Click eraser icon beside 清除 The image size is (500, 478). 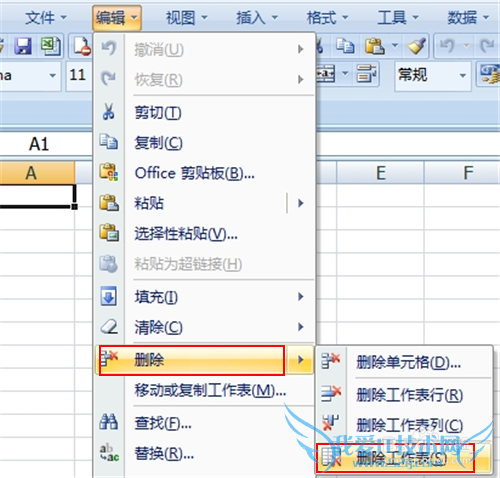pos(109,326)
